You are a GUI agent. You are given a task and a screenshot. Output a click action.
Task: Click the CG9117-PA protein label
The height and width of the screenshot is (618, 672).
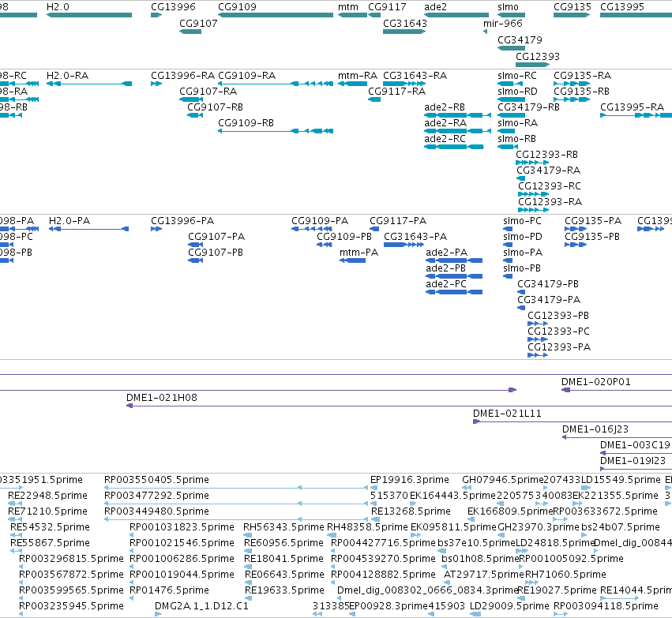click(x=398, y=221)
